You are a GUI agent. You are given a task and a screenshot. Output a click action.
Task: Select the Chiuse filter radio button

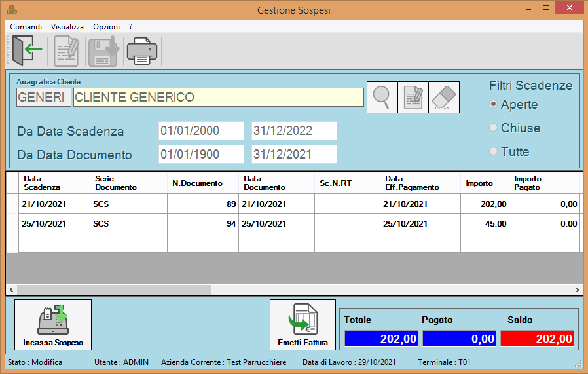(x=494, y=128)
